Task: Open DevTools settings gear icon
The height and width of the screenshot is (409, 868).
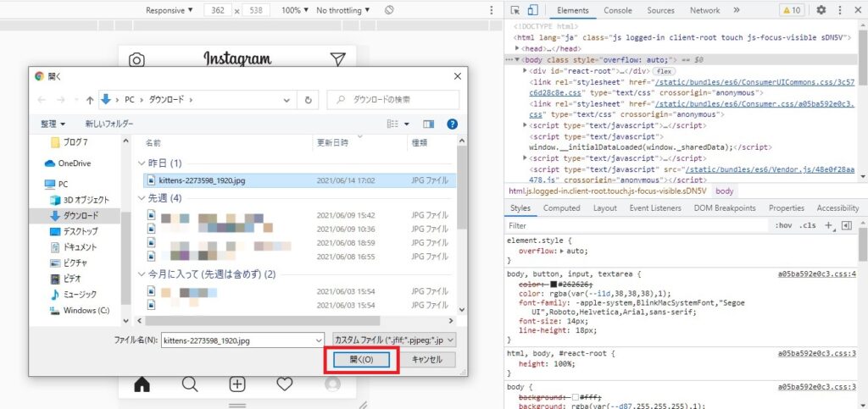Action: pyautogui.click(x=821, y=10)
